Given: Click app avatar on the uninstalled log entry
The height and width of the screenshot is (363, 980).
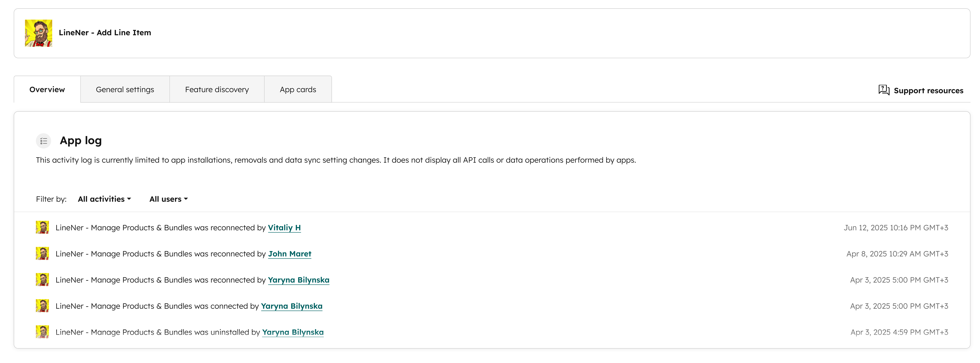Looking at the screenshot, I should [x=42, y=332].
